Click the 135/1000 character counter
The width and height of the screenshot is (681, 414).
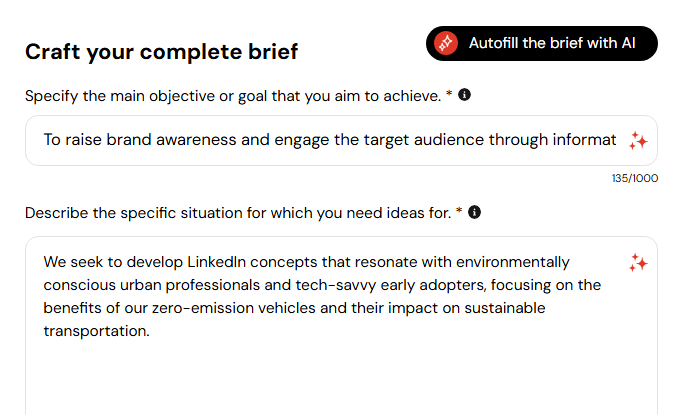tap(634, 178)
